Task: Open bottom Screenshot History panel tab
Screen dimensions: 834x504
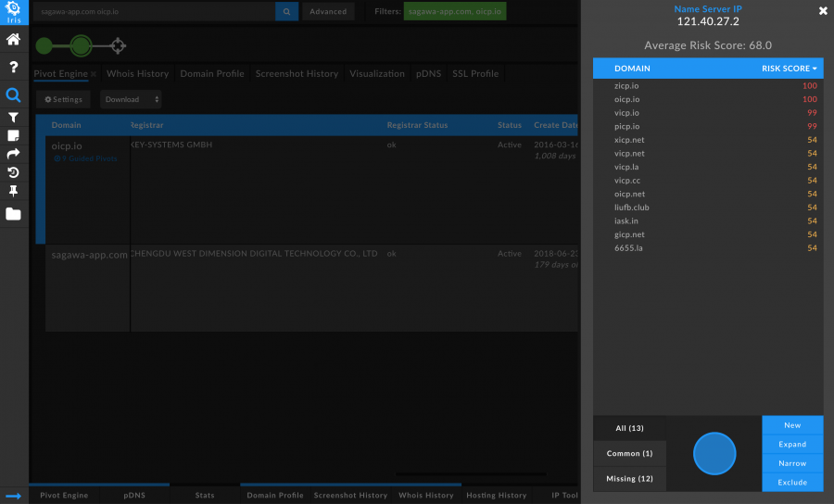Action: click(350, 495)
